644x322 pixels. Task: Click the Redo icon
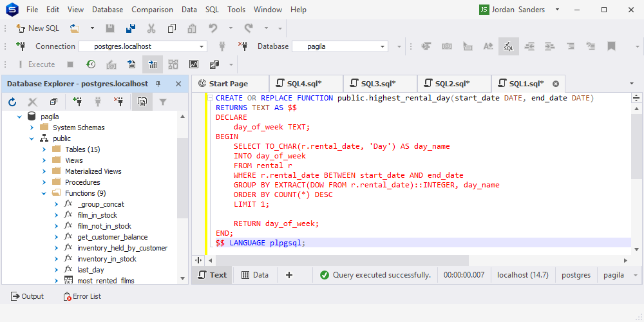pyautogui.click(x=248, y=28)
